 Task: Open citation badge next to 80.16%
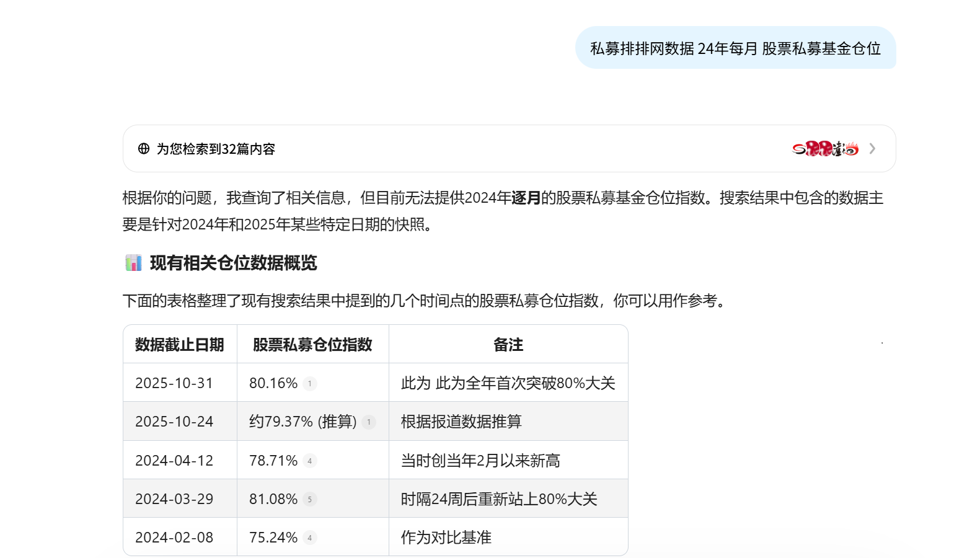click(310, 384)
